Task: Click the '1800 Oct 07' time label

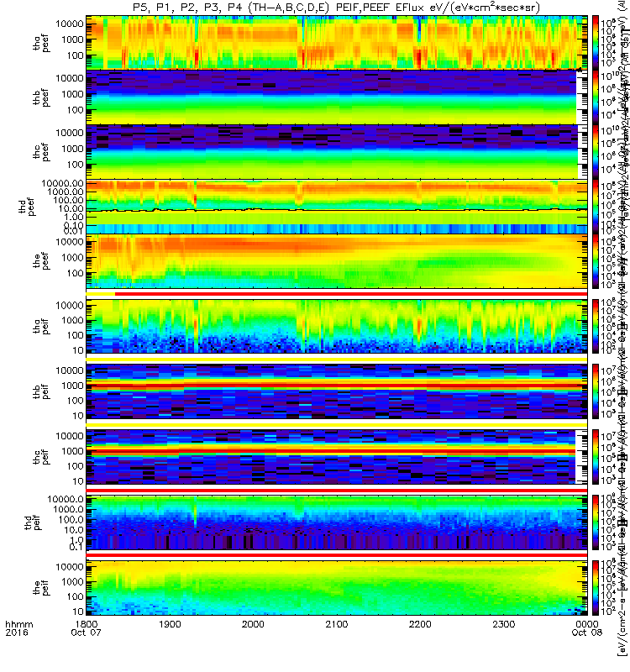Action: click(87, 628)
